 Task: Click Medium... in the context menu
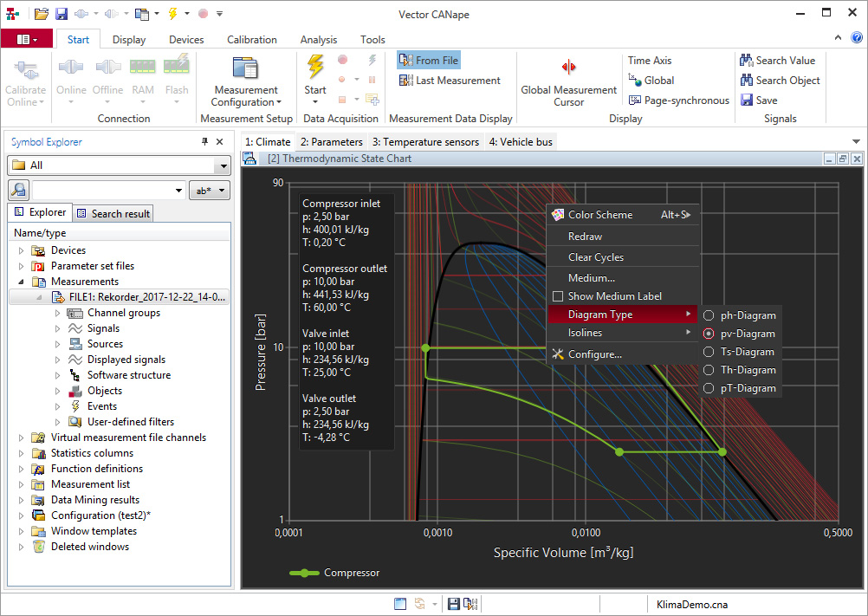pyautogui.click(x=623, y=278)
